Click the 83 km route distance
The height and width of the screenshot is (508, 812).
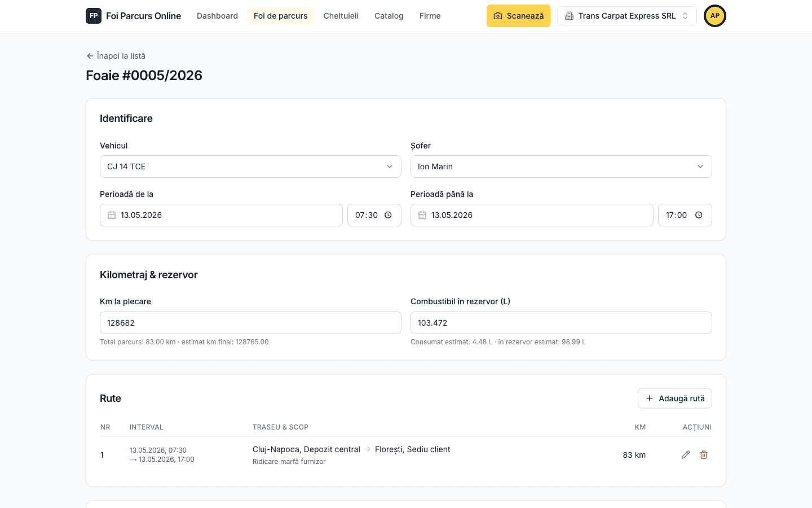point(634,455)
